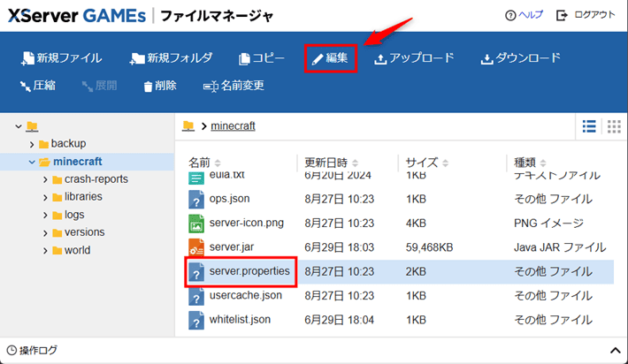The image size is (628, 364).
Task: Compress the selection with 圧縮
Action: click(x=38, y=86)
